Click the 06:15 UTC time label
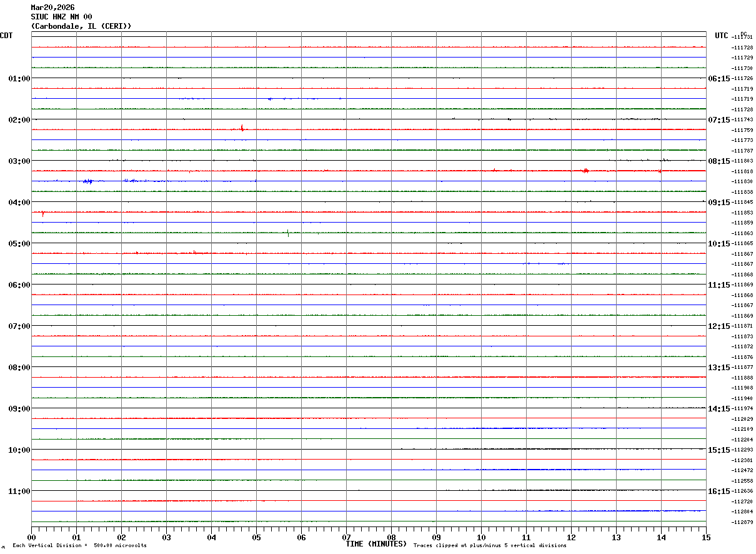This screenshot has height=554, width=756. point(719,78)
